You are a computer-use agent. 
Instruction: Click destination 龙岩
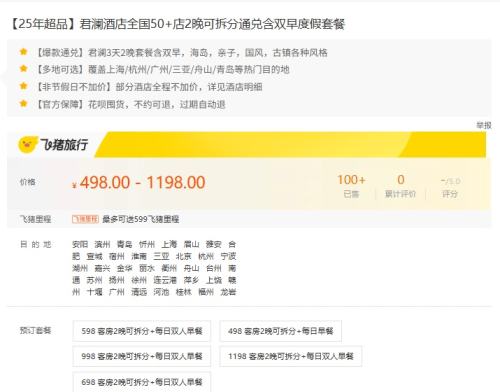(228, 292)
